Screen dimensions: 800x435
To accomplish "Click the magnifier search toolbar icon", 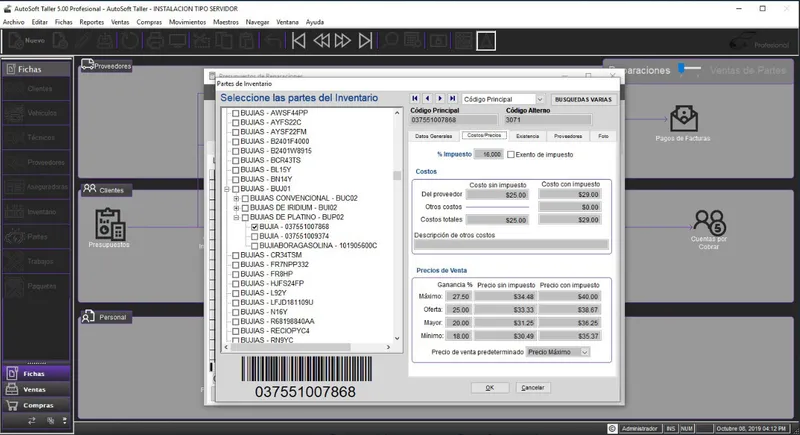I will click(x=390, y=41).
